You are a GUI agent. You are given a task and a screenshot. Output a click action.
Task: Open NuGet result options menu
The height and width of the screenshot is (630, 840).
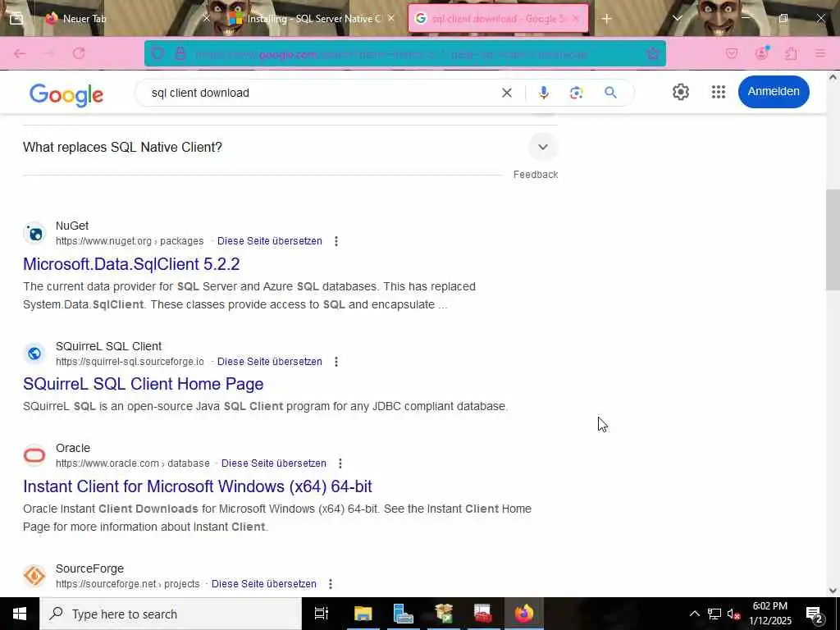click(x=336, y=241)
